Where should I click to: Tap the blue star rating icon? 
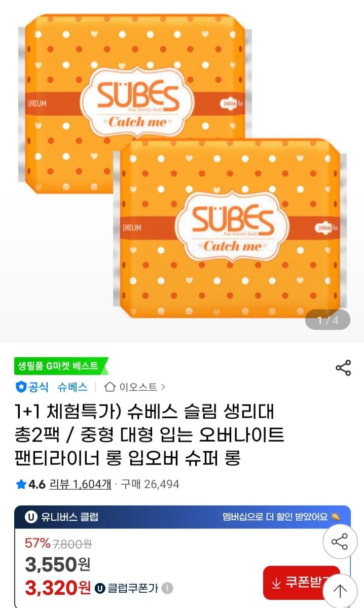coord(21,484)
